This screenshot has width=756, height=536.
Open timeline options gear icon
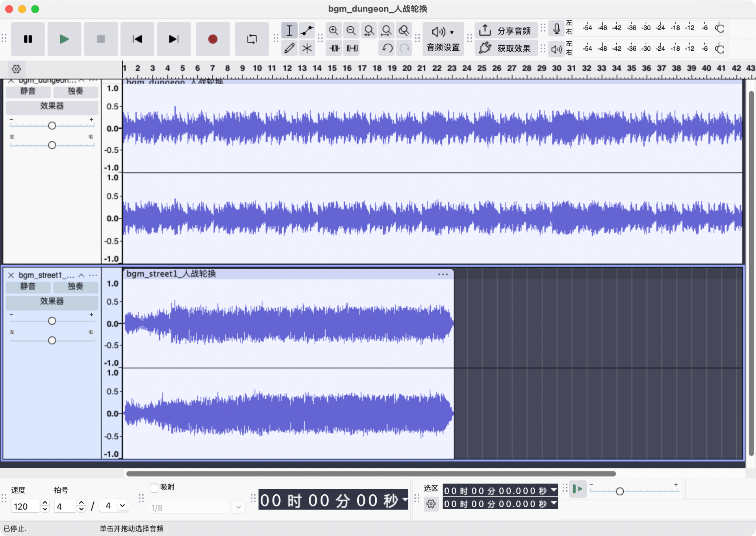point(16,69)
